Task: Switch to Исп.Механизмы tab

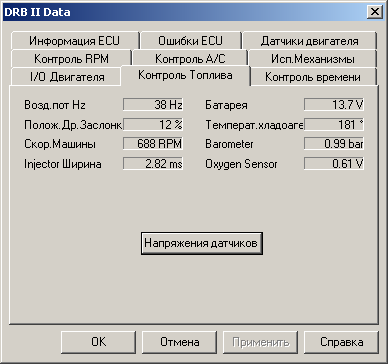Action: (x=313, y=59)
